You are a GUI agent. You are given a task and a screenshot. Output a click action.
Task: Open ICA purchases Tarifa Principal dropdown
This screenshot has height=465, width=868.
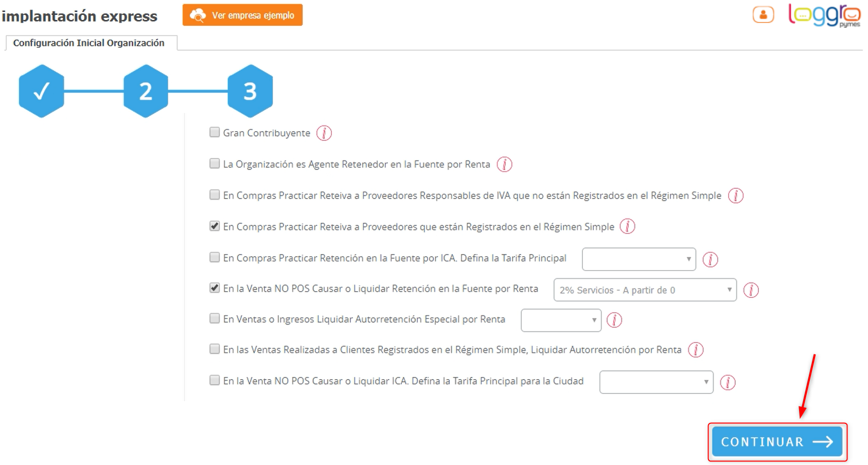(x=639, y=259)
